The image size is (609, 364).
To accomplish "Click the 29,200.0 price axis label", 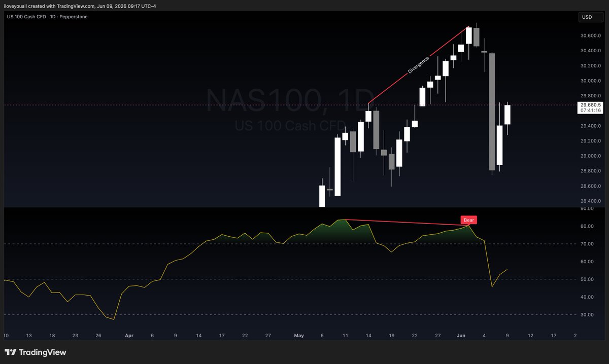I will [x=591, y=141].
